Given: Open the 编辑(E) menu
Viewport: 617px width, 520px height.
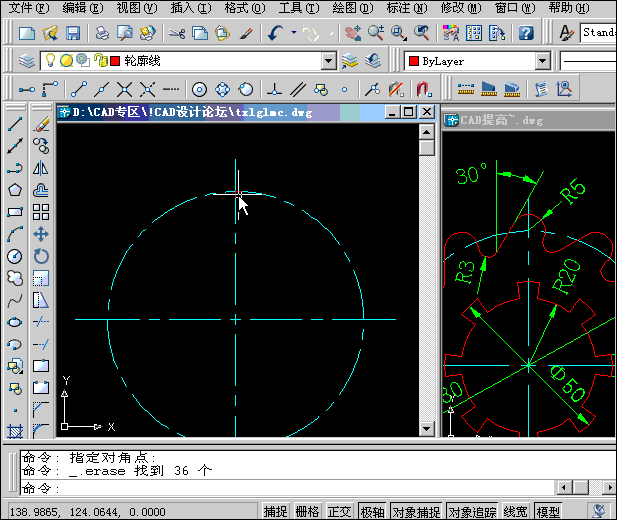Looking at the screenshot, I should (x=83, y=8).
